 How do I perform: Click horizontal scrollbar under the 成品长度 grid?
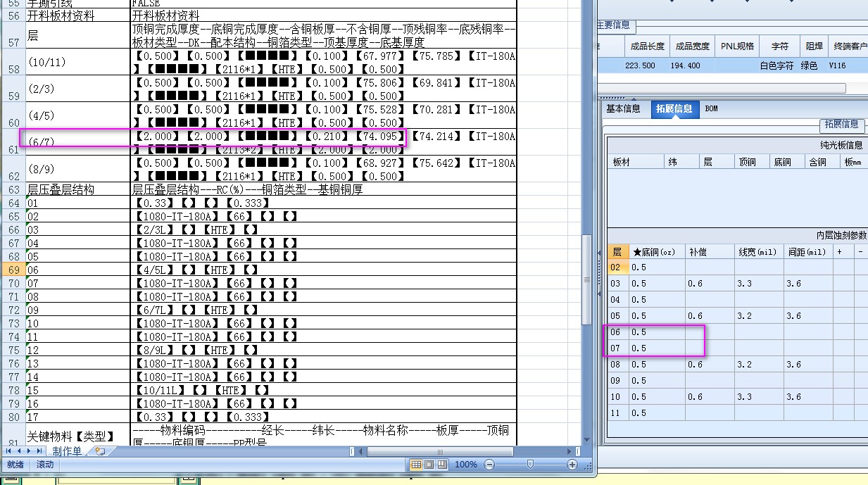(721, 88)
